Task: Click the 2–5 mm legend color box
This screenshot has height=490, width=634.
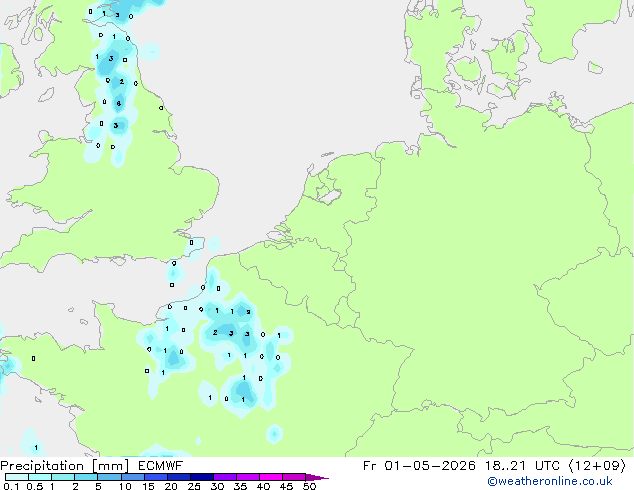Action: tap(86, 477)
